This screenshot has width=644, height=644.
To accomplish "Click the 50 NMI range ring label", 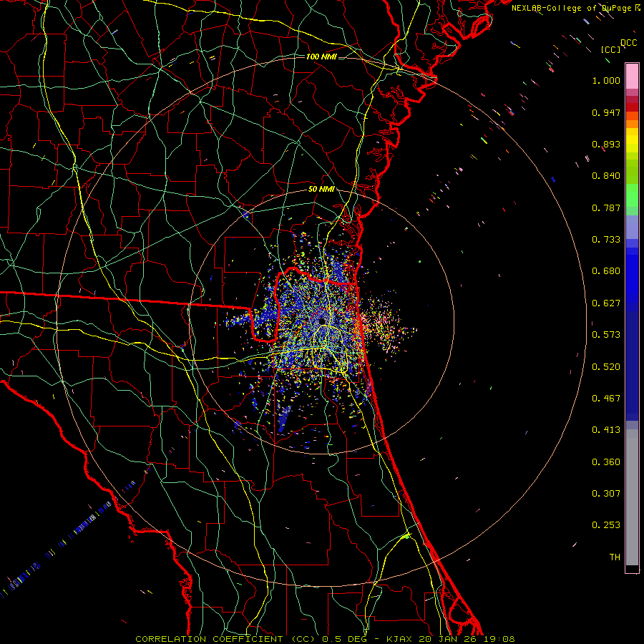I will coord(321,190).
